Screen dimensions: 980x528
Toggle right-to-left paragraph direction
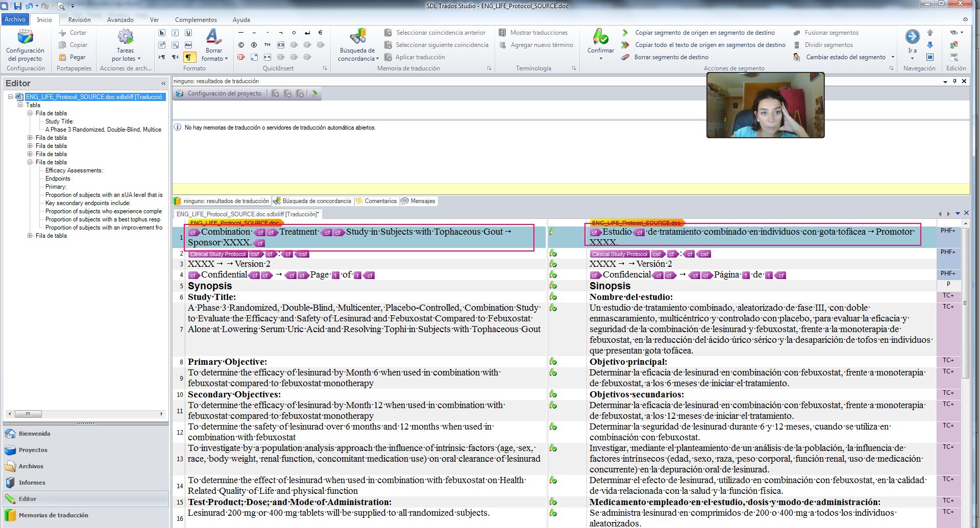click(175, 57)
